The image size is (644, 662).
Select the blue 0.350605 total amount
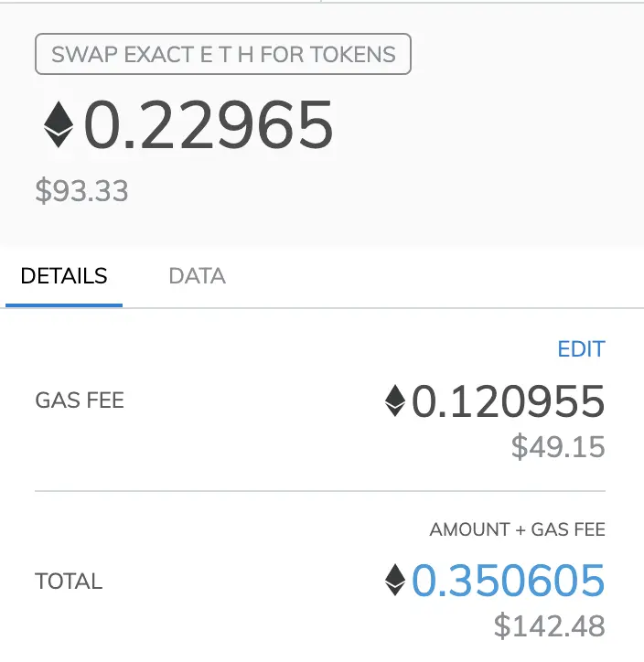point(508,581)
